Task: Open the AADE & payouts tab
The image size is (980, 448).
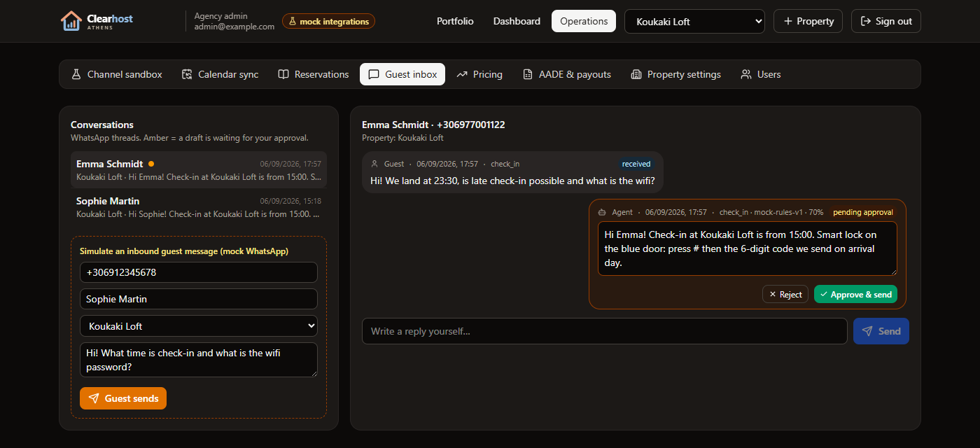Action: [x=567, y=74]
